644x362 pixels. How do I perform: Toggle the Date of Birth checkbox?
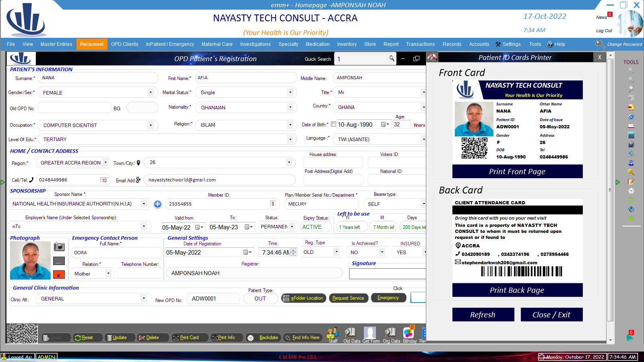(x=333, y=124)
